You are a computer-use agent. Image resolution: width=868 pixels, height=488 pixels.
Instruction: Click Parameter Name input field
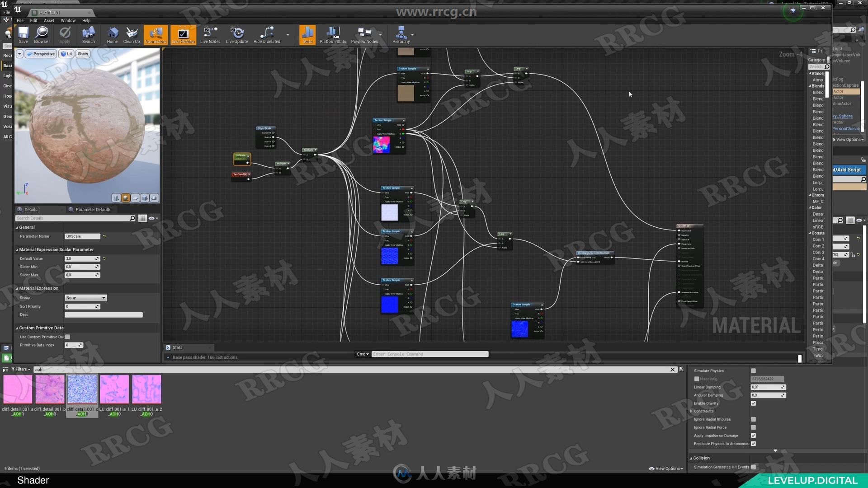pos(83,236)
